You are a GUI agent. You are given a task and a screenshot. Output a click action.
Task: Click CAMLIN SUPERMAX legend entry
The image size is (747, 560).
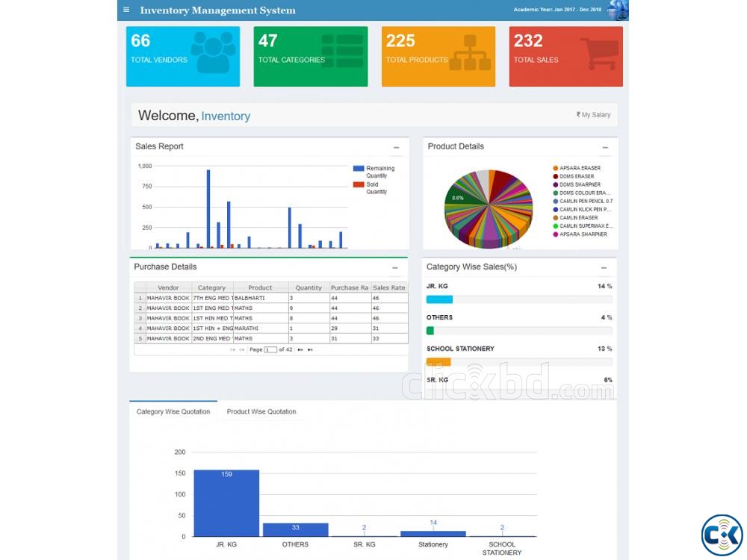coord(583,226)
